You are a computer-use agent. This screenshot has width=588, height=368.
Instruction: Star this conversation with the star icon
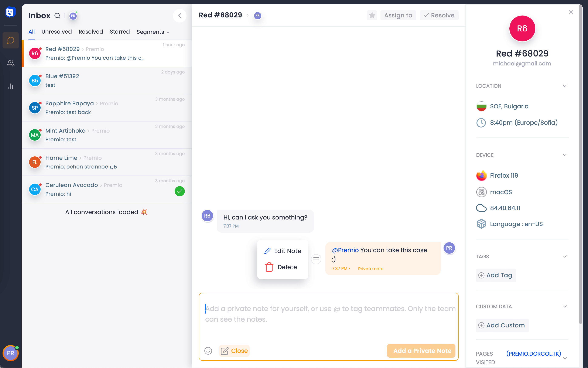click(x=372, y=15)
